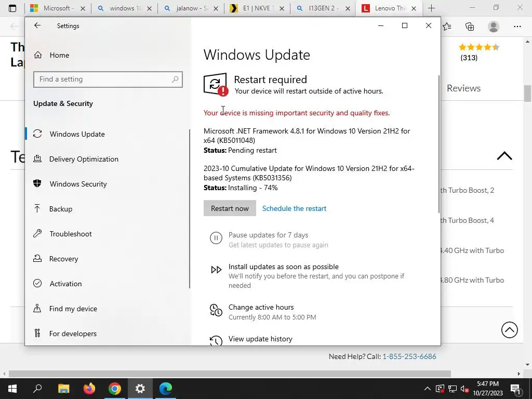Viewport: 532px width, 399px height.
Task: Open Delivery Optimization settings
Action: coord(84,159)
